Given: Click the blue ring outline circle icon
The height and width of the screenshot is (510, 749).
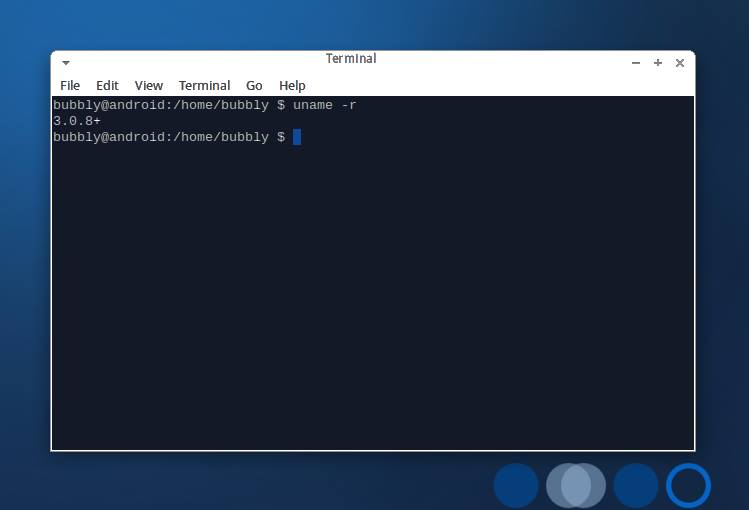Looking at the screenshot, I should point(688,485).
